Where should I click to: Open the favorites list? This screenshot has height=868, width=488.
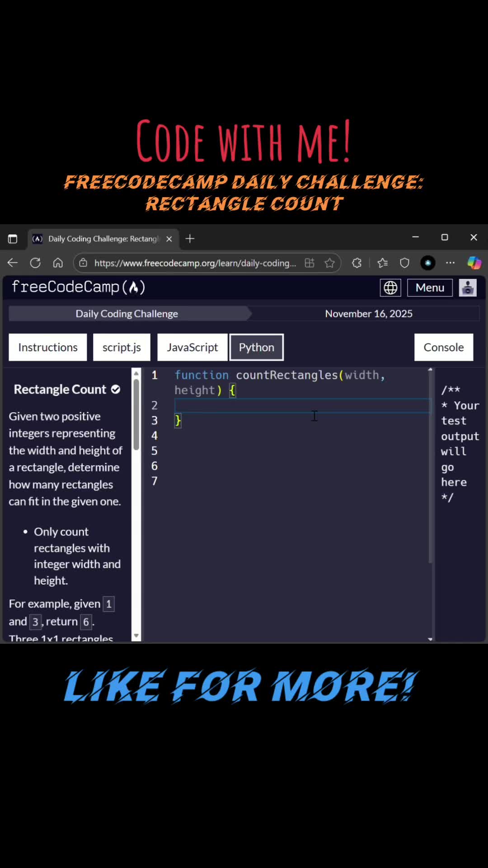coord(383,263)
